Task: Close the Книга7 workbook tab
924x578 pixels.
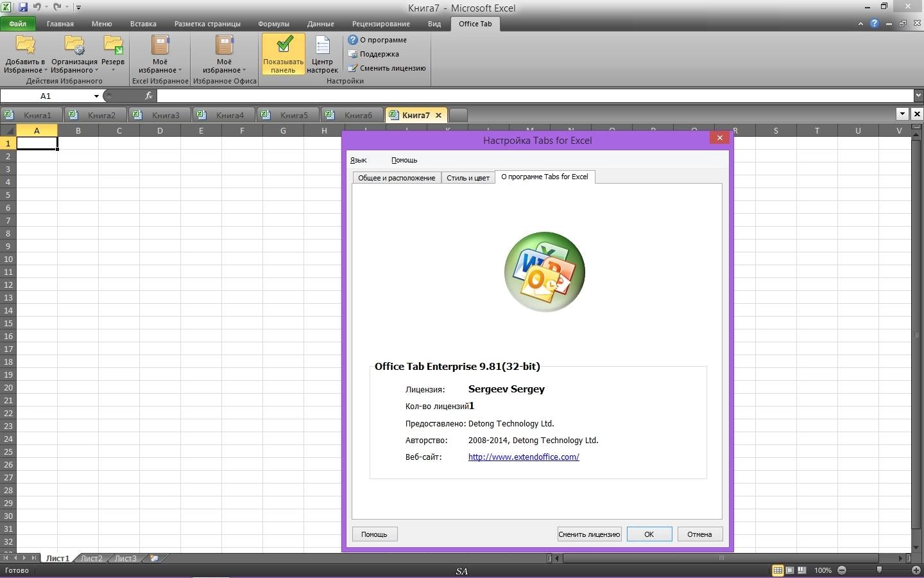Action: point(438,115)
